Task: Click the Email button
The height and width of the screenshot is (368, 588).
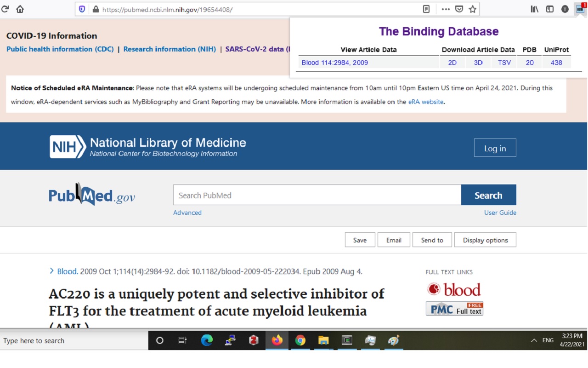Action: pyautogui.click(x=394, y=240)
